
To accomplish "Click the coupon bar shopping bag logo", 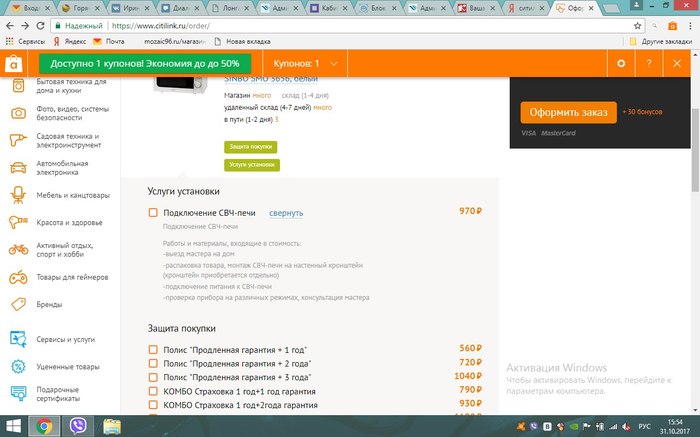I will pos(13,64).
